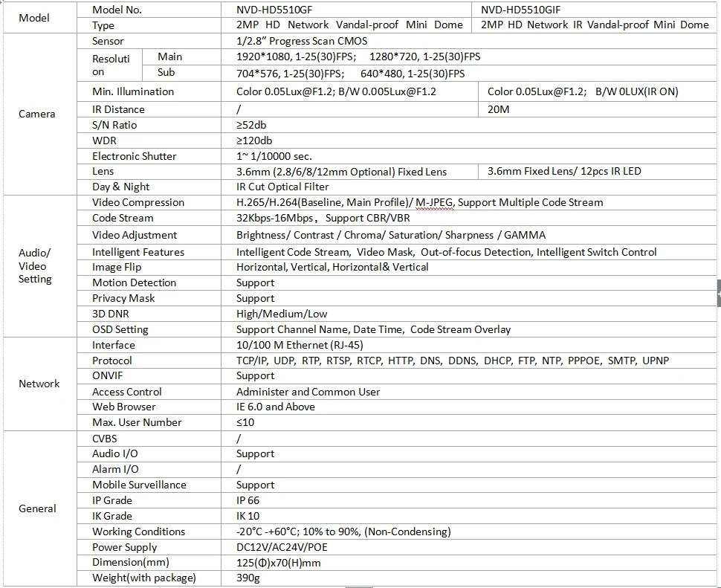Viewport: 721px width, 588px height.
Task: Click the Image Flip label
Action: [x=117, y=267]
